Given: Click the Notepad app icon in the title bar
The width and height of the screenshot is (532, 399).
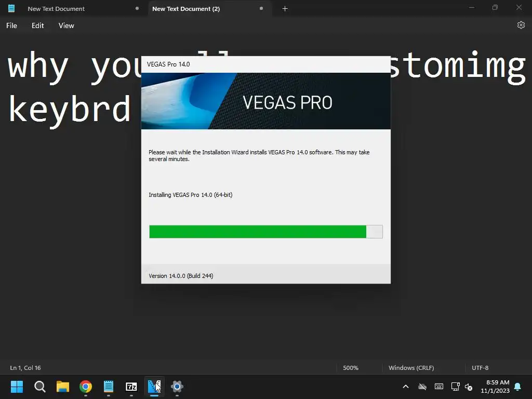Looking at the screenshot, I should click(x=11, y=8).
